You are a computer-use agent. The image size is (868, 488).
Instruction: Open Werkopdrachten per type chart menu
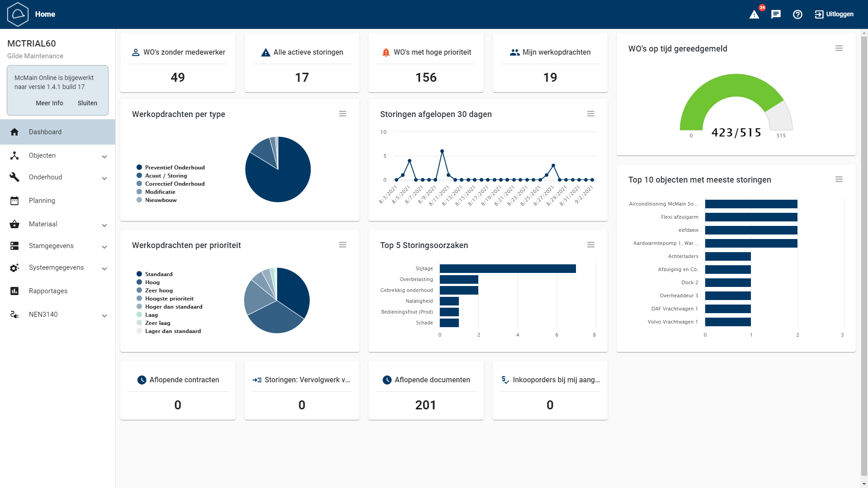tap(343, 114)
